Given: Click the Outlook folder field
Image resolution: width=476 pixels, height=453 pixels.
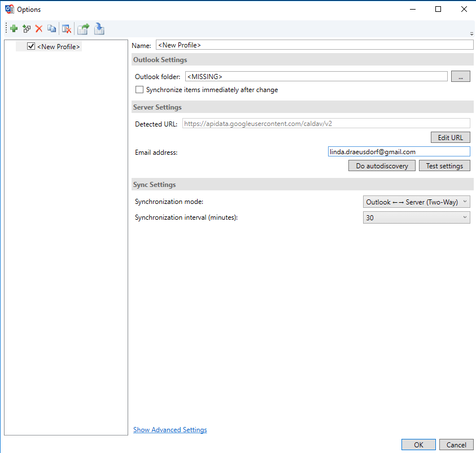Looking at the screenshot, I should pyautogui.click(x=316, y=76).
